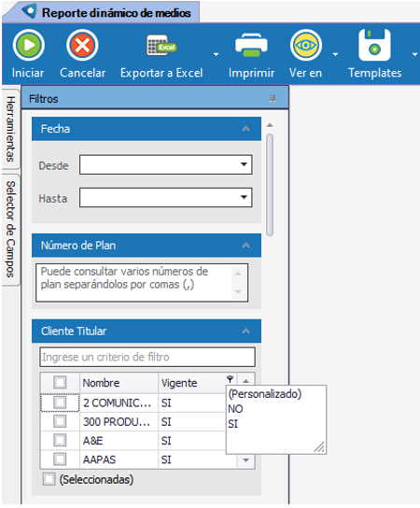Click the Imprimir printer icon
The width and height of the screenshot is (420, 508).
click(x=251, y=46)
